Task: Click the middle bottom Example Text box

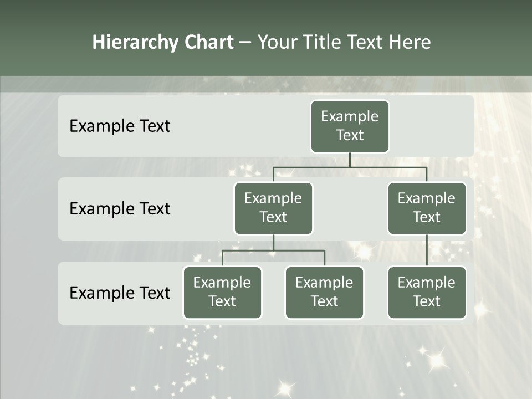Action: pos(324,293)
